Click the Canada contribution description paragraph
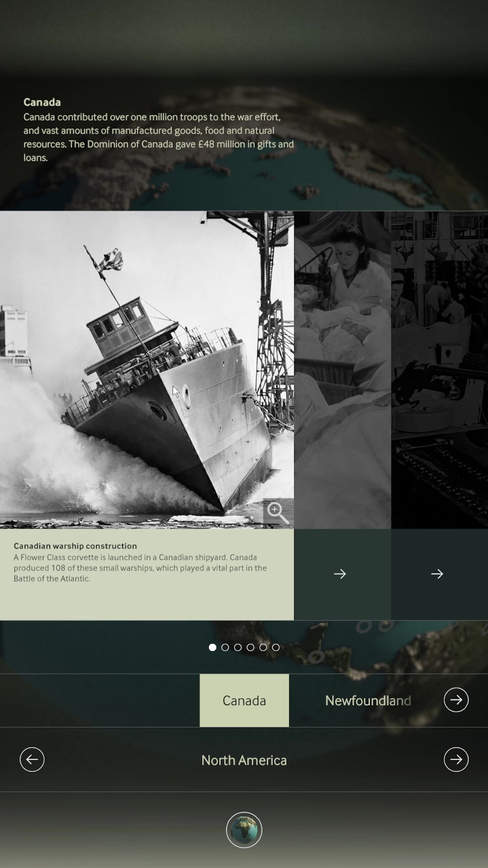Screen dimensions: 488x868 tap(159, 137)
